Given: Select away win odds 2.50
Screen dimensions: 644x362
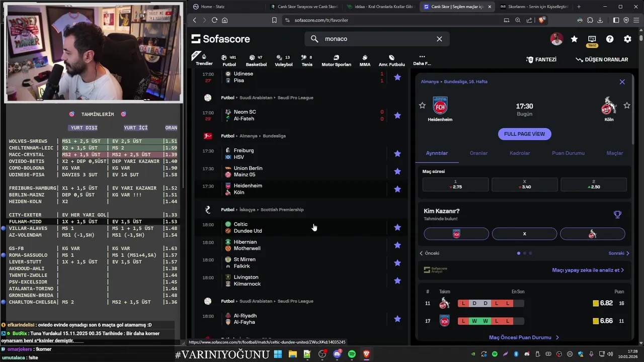Looking at the screenshot, I should [594, 184].
